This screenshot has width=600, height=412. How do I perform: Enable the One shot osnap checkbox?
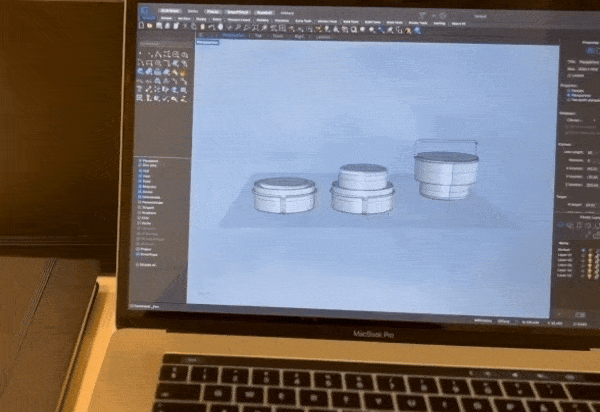pyautogui.click(x=140, y=166)
